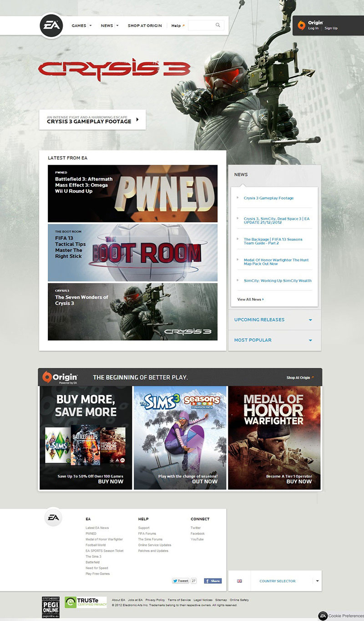Open the News menu in the header
364x621 pixels.
pyautogui.click(x=109, y=25)
